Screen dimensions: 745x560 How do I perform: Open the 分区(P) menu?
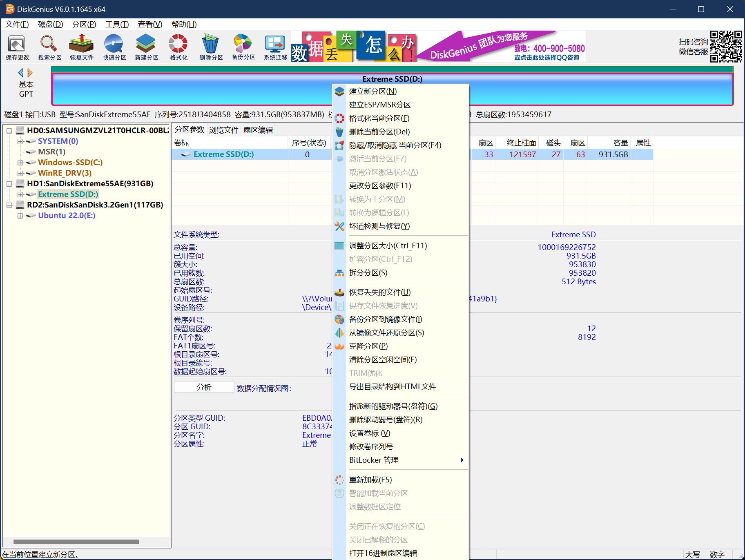(84, 24)
